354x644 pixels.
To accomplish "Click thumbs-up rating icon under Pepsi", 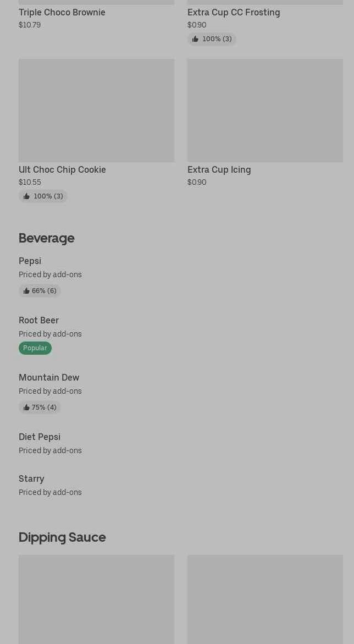I will [26, 291].
